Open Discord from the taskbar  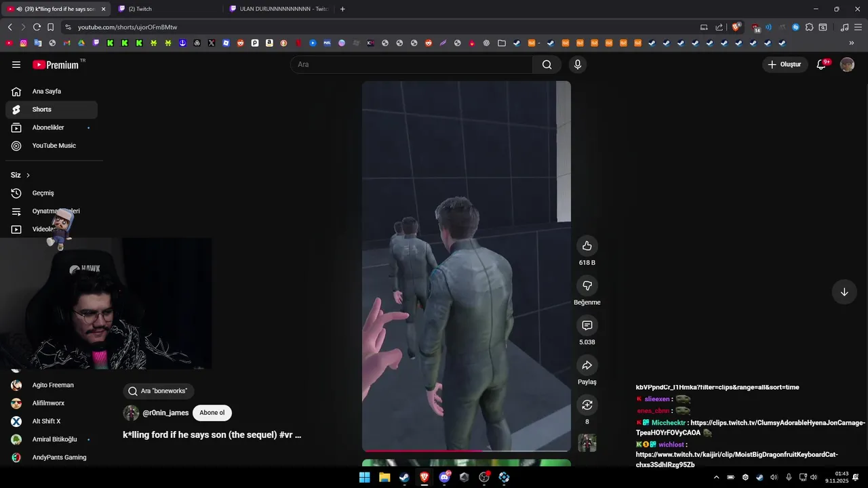pos(444,477)
